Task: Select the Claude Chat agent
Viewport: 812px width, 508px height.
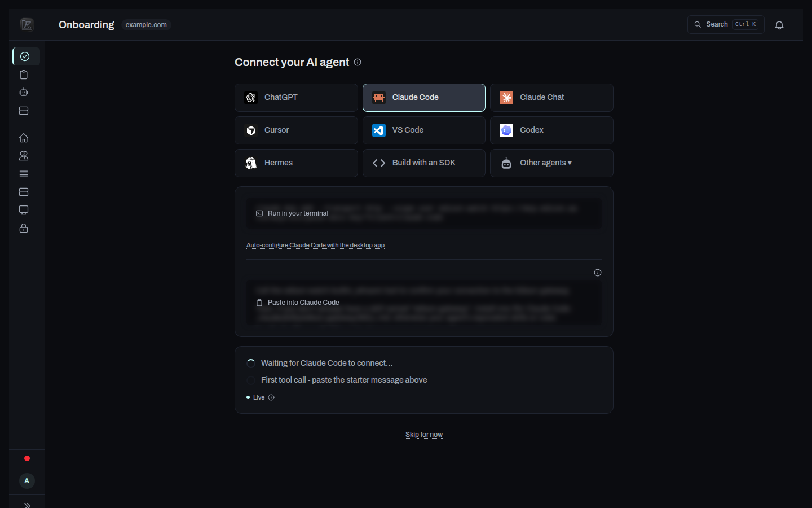Action: point(551,98)
